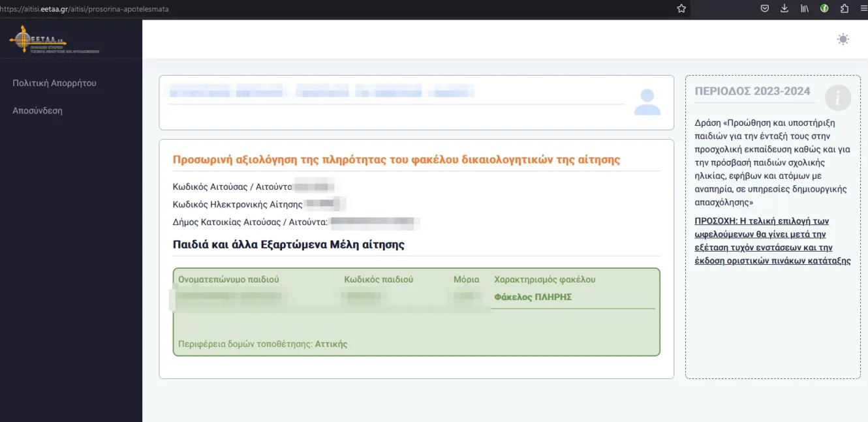The image size is (868, 422).
Task: Open the browser downloads panel
Action: tap(784, 8)
